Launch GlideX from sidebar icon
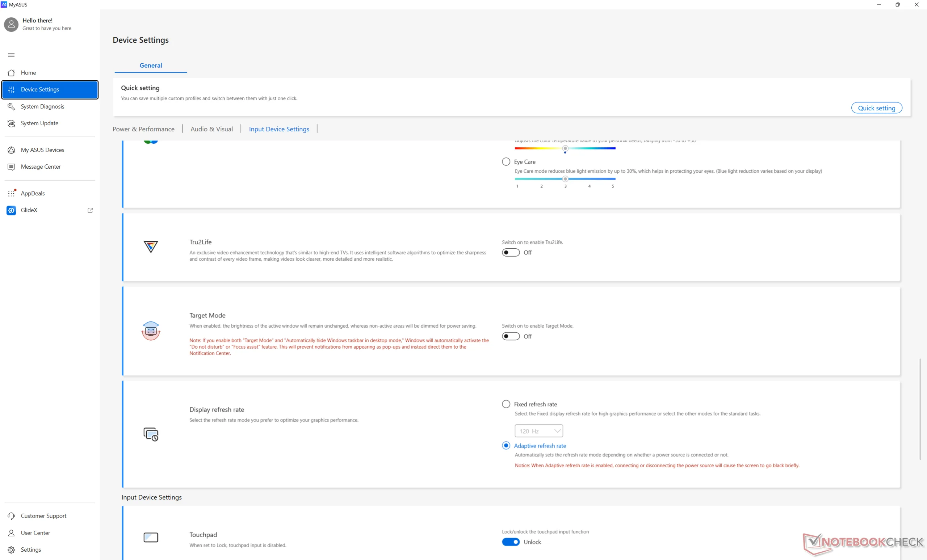This screenshot has width=927, height=560. (11, 210)
